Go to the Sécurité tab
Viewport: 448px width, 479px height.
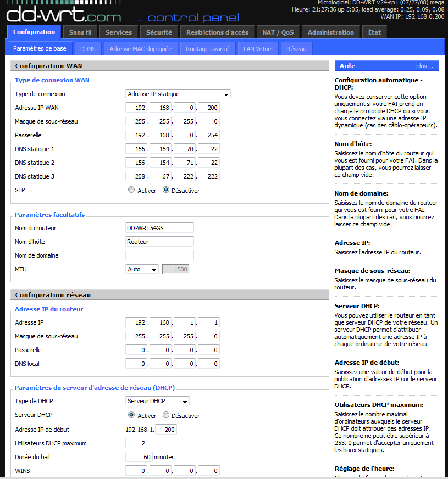pyautogui.click(x=159, y=32)
